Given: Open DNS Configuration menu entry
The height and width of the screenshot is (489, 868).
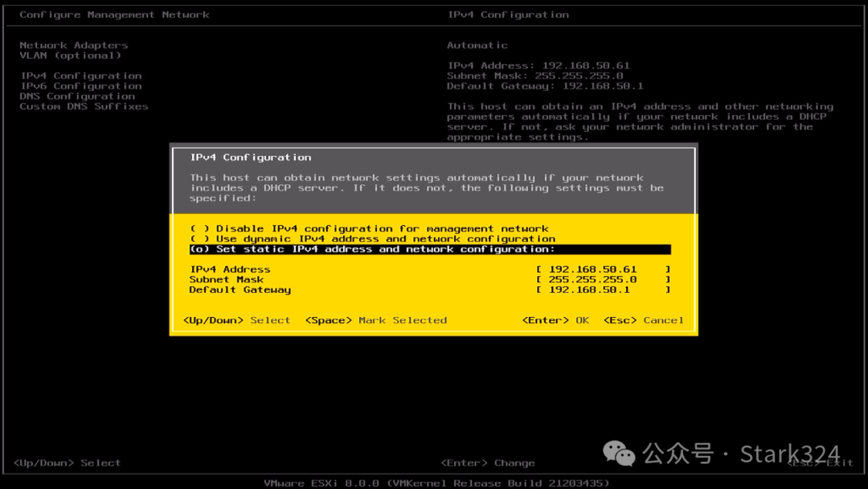Looking at the screenshot, I should tap(77, 96).
